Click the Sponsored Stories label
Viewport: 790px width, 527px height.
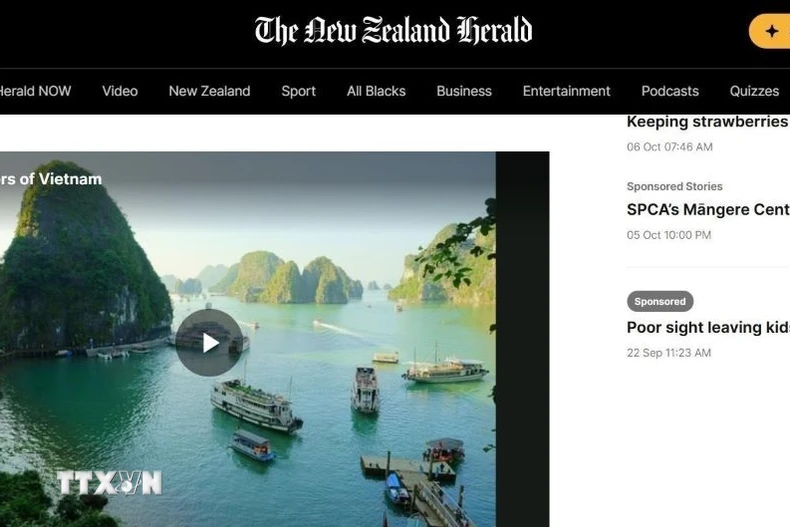[674, 186]
